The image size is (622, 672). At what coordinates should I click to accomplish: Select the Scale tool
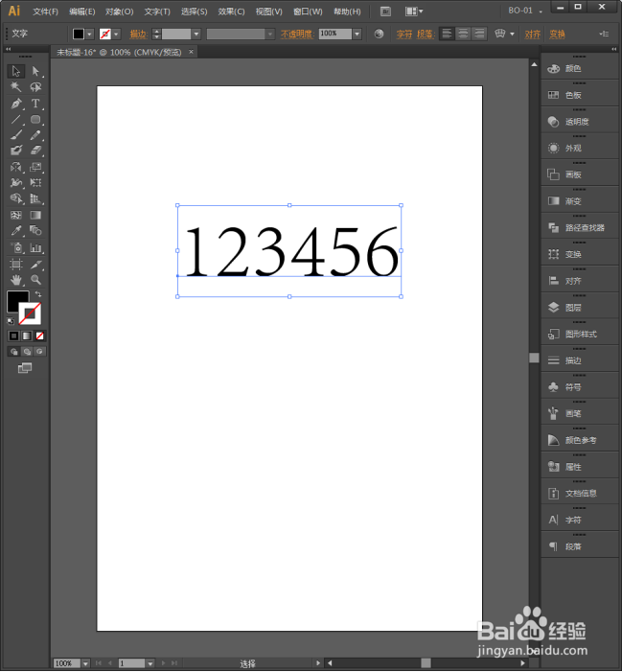[35, 167]
